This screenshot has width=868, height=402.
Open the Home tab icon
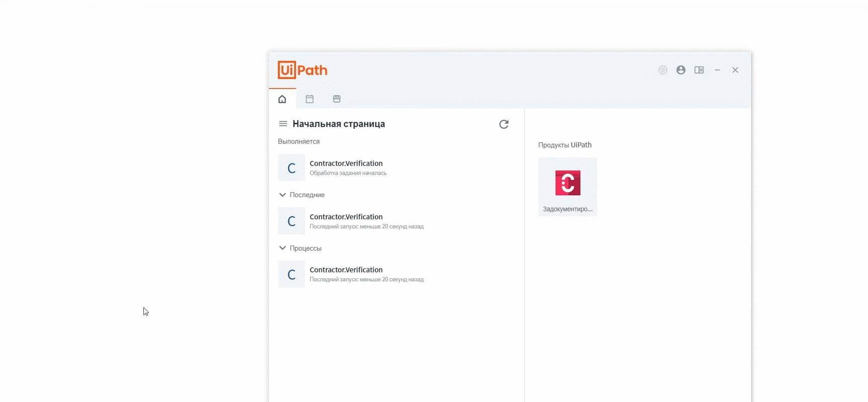click(282, 99)
